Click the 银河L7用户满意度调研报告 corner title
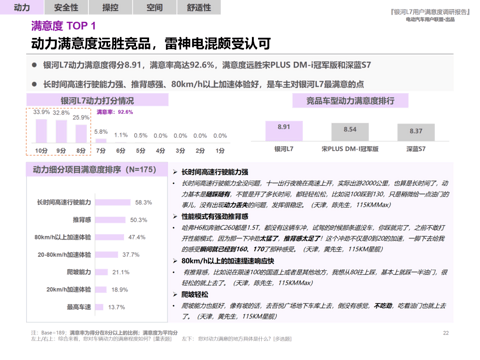Viewport: 480px width, 360px height. [x=430, y=12]
